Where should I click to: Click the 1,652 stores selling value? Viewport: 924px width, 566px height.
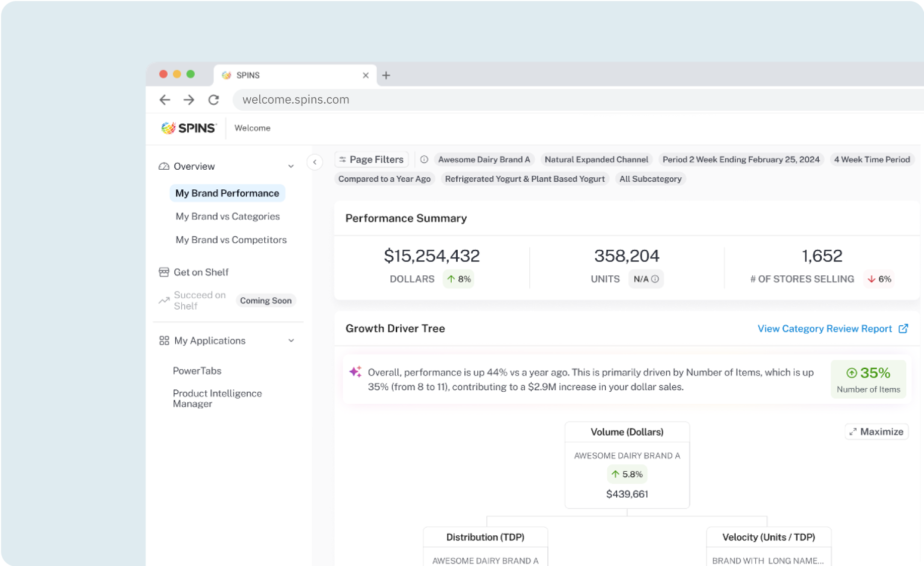click(822, 256)
